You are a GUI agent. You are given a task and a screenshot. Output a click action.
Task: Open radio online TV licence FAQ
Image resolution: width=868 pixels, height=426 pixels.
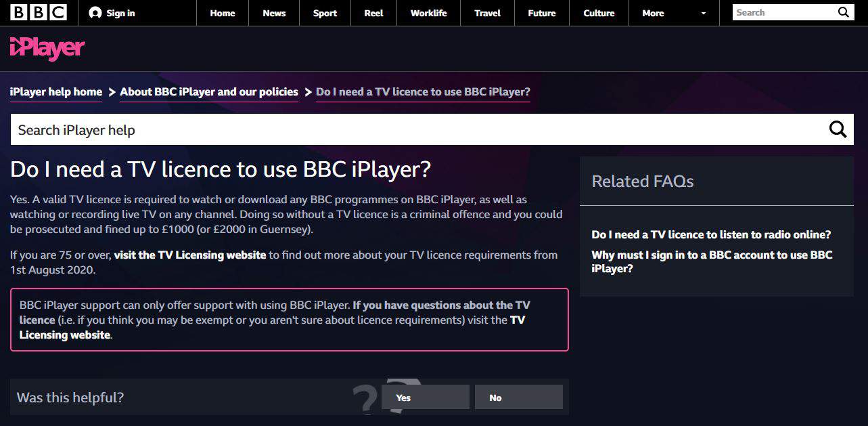[x=711, y=234]
